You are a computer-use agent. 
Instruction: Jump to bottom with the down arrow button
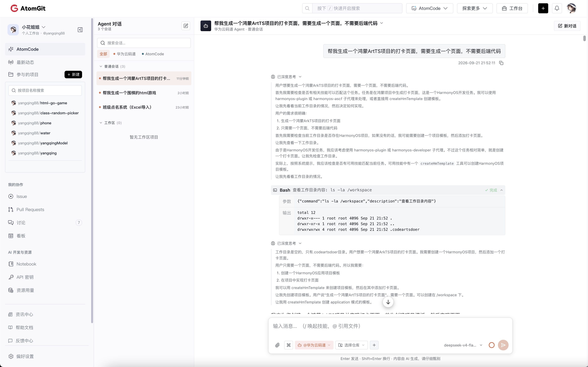click(x=388, y=302)
